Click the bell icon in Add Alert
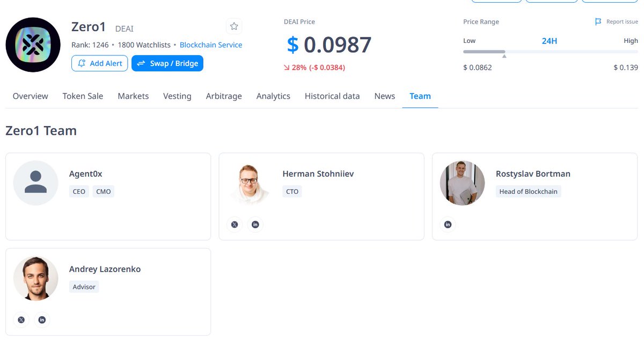The width and height of the screenshot is (644, 342). point(82,63)
